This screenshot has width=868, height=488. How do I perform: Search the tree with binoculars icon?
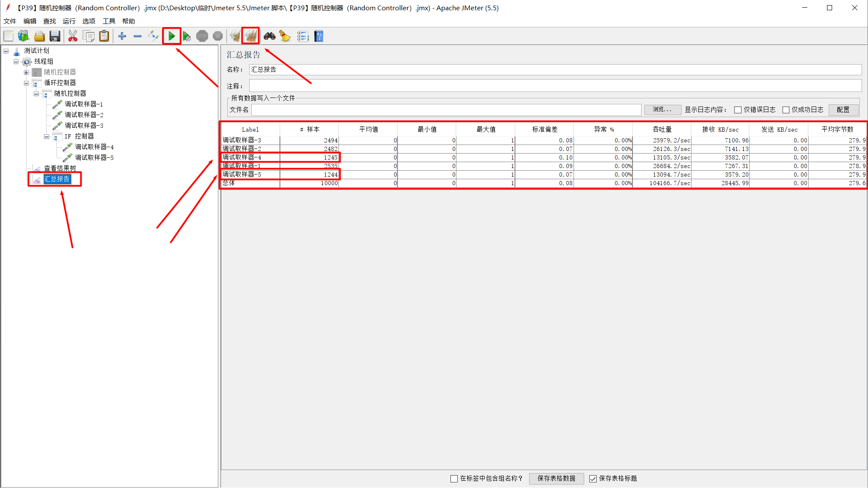coord(270,36)
